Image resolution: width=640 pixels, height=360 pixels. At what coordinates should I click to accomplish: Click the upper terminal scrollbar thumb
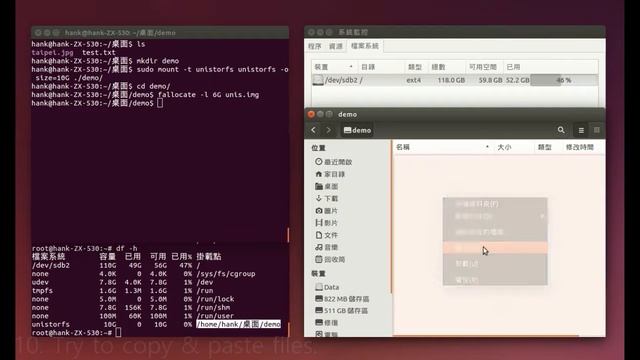[288, 234]
